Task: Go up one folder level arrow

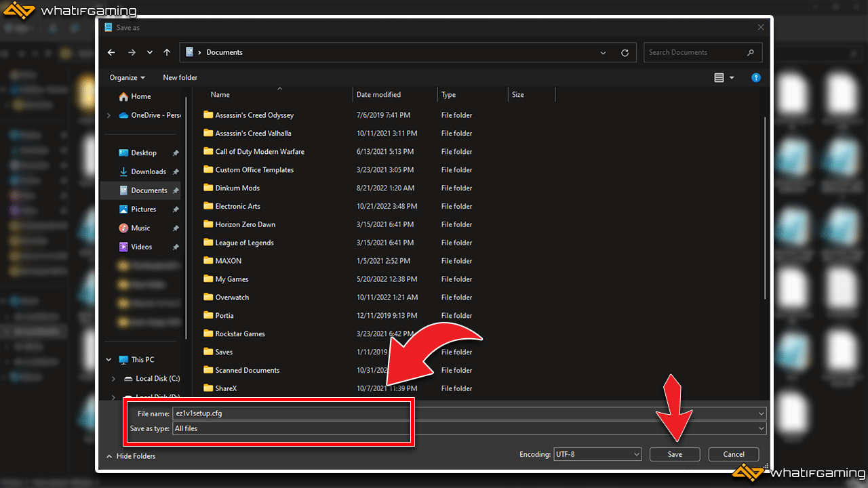Action: click(167, 52)
